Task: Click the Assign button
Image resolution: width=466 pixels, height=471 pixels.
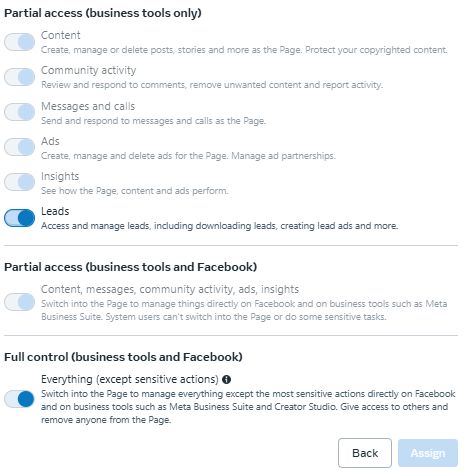Action: (x=428, y=453)
